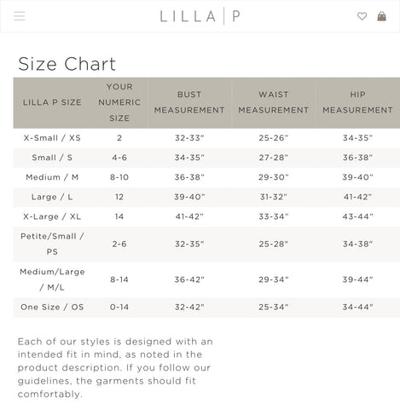This screenshot has height=409, width=400.
Task: Click the Medium / M row label
Action: pos(52,177)
